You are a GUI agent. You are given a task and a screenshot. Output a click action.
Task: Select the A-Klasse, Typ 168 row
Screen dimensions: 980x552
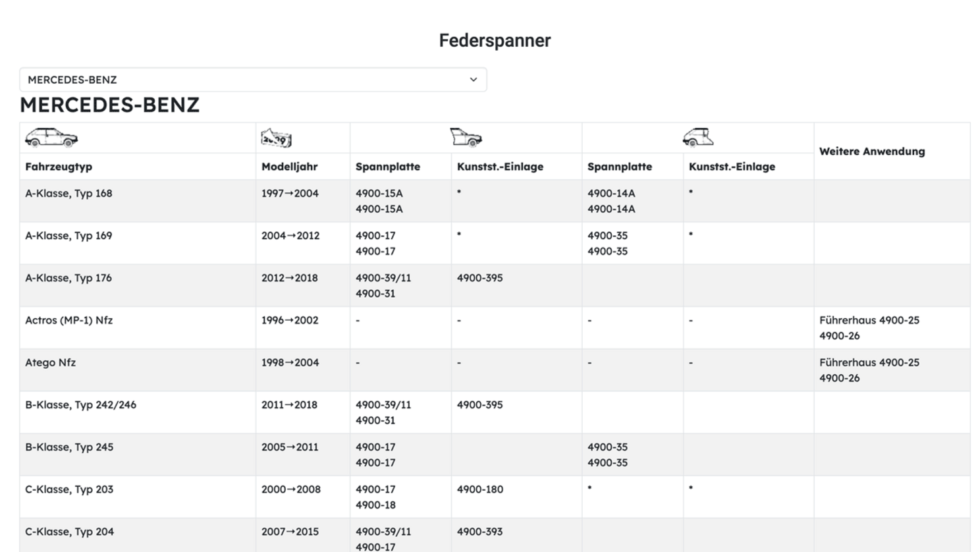(x=68, y=194)
